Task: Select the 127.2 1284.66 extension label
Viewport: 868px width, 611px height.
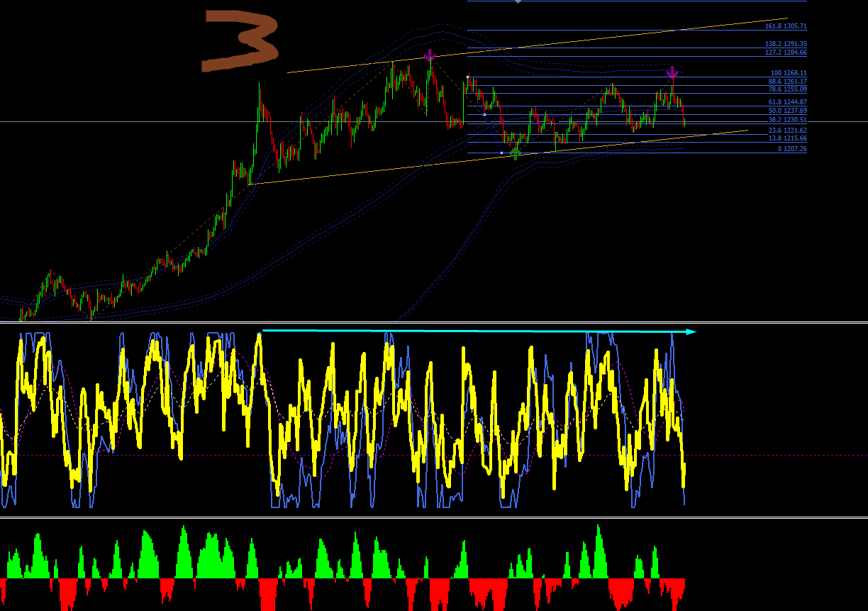Action: coord(786,53)
